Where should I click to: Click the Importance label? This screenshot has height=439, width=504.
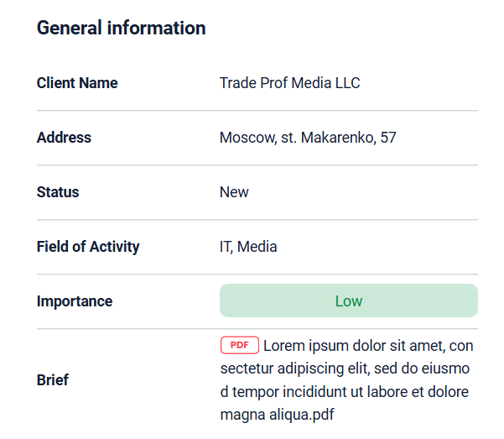75,301
